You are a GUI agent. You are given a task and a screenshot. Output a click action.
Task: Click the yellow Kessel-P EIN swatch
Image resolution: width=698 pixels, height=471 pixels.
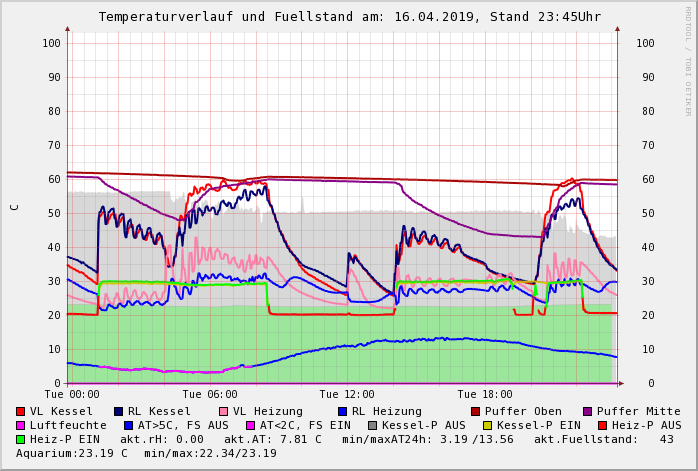(x=487, y=425)
